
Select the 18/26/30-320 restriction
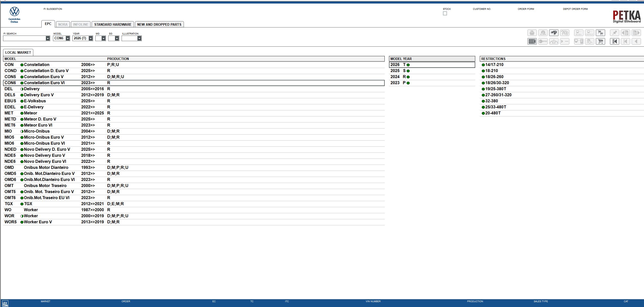(x=562, y=83)
